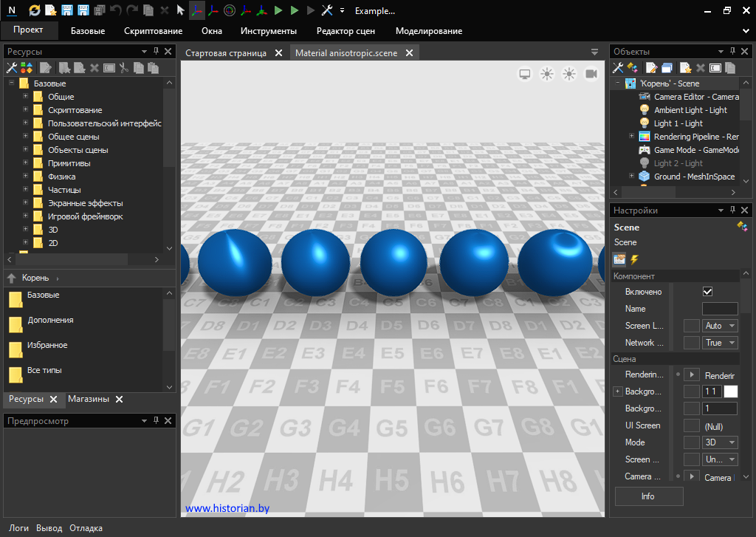
Task: Click the Info button
Action: [x=648, y=496]
